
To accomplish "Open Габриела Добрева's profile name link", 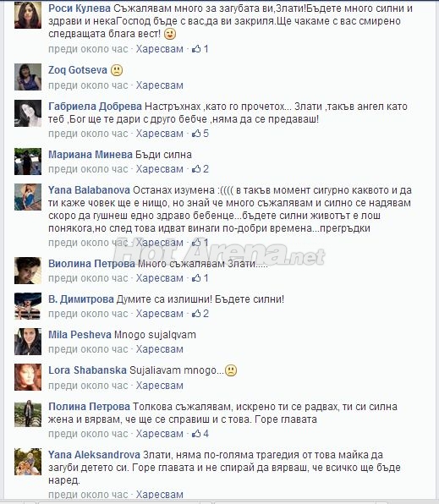I will [x=96, y=107].
